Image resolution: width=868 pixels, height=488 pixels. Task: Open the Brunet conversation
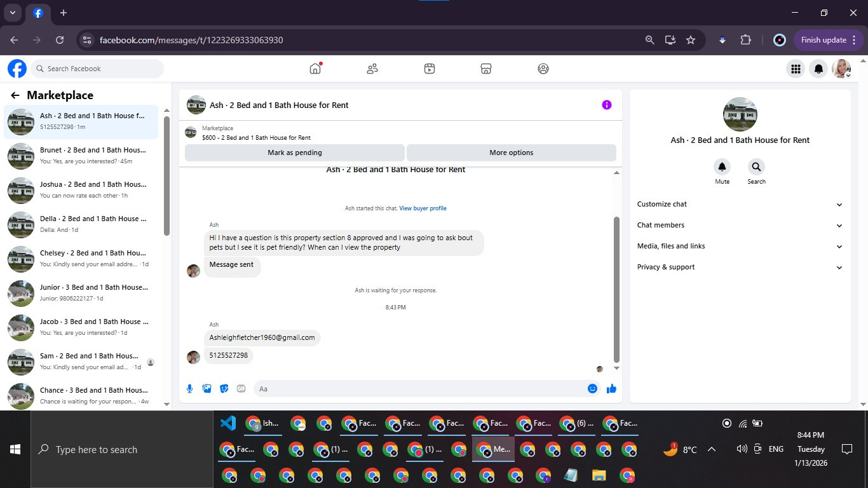[81, 156]
